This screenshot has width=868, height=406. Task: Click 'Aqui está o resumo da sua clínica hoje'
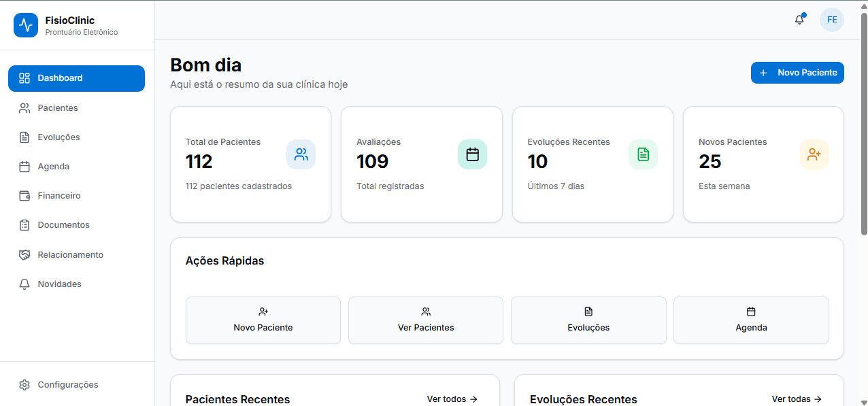(259, 85)
